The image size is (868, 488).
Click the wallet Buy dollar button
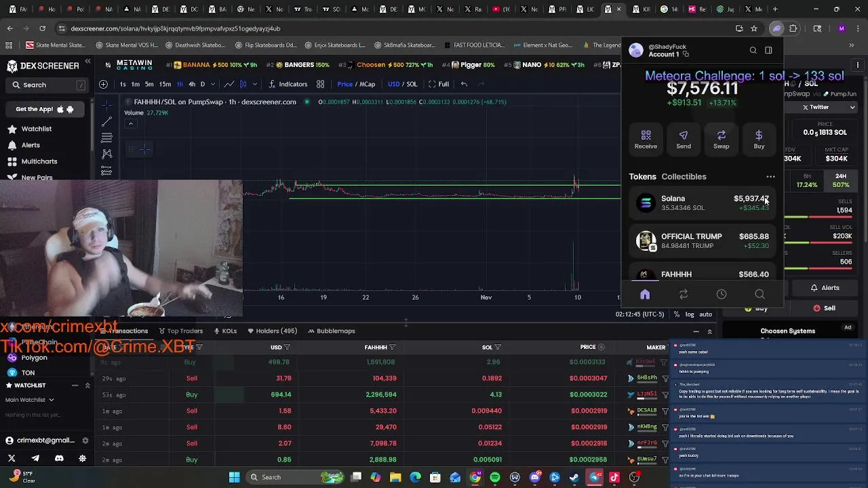coord(759,139)
